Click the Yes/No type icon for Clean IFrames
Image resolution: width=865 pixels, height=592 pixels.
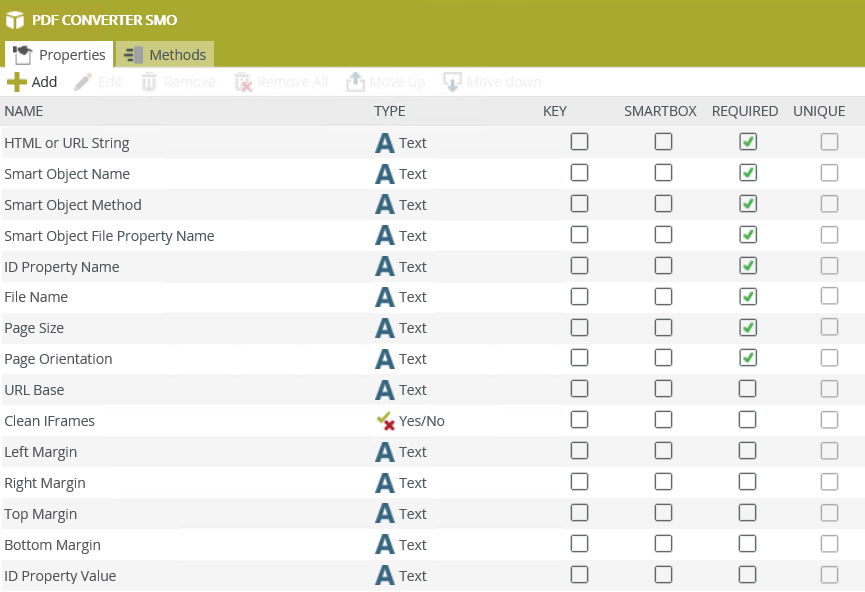(x=385, y=421)
